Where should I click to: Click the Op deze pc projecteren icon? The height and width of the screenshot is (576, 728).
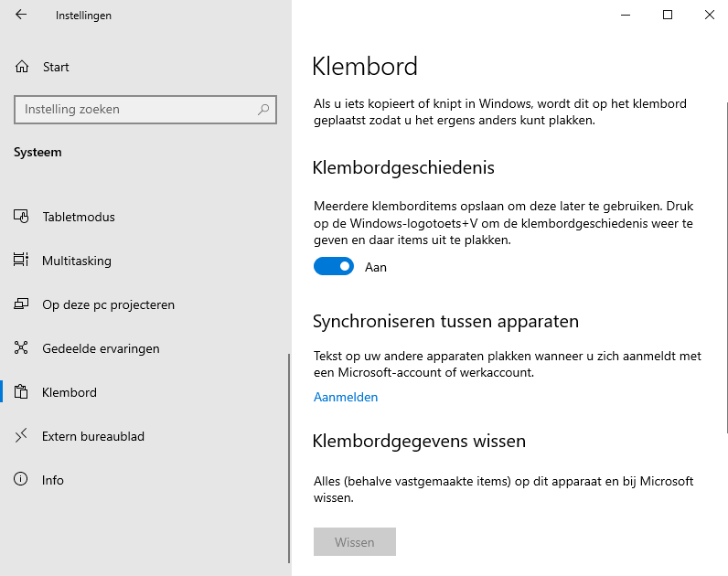22,304
